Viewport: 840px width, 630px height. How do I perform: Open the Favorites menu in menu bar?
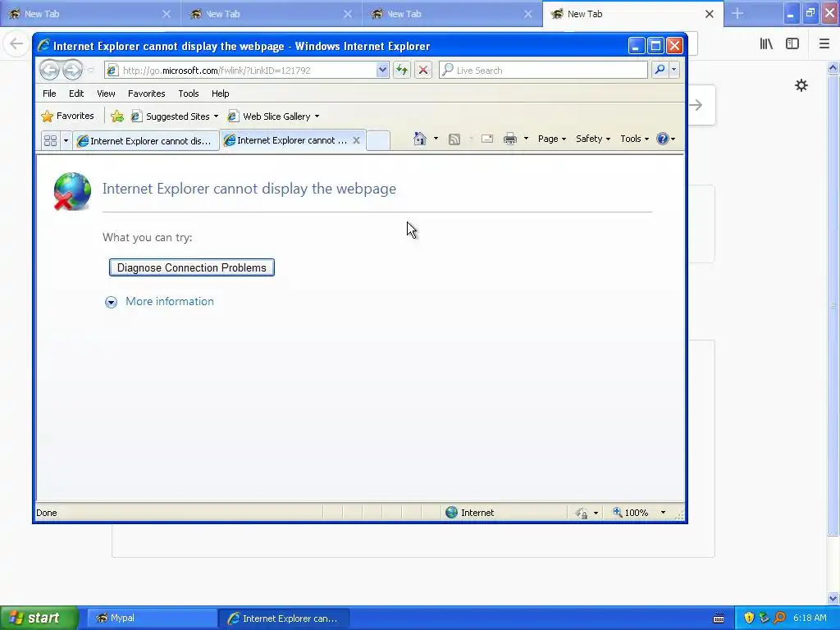coord(146,94)
